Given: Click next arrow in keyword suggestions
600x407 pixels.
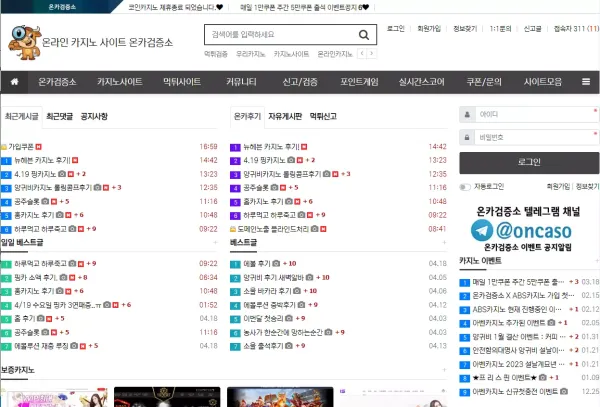Looking at the screenshot, I should click(372, 54).
